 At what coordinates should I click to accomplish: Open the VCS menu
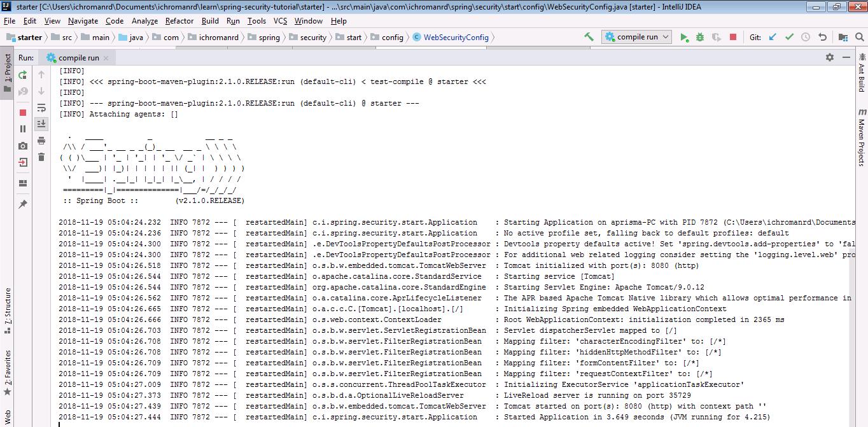(281, 20)
